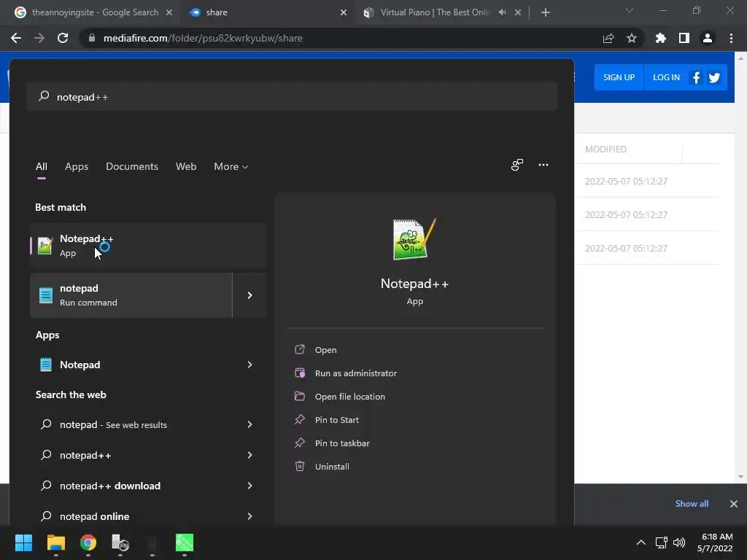
Task: Open Chrome tab search dropdown arrow
Action: 630,10
